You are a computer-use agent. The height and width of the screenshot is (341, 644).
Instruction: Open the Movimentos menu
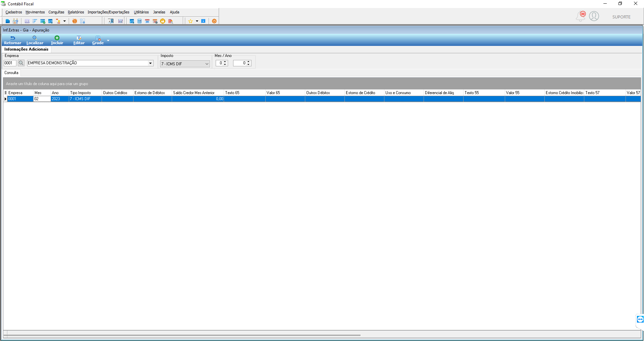pos(35,12)
